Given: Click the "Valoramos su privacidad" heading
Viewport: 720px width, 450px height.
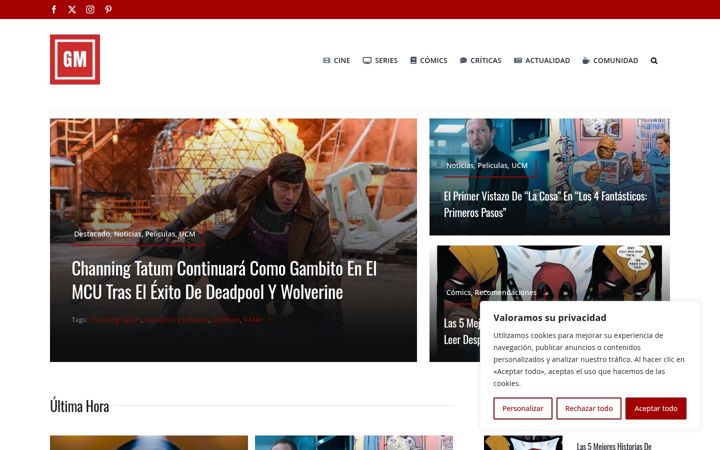Looking at the screenshot, I should [550, 318].
